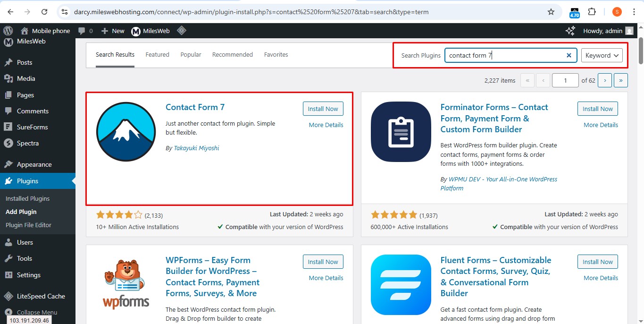Click Mobile phone site name in admin bar
Viewport: 644px width, 324px height.
pos(45,31)
